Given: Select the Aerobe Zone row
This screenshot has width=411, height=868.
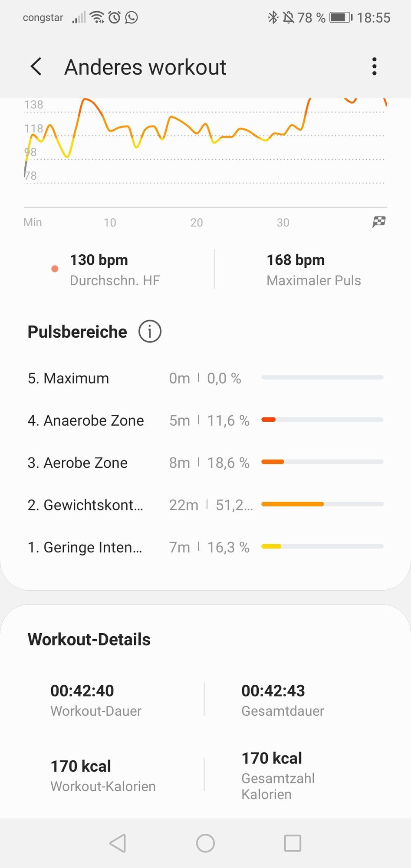Looking at the screenshot, I should pyautogui.click(x=205, y=463).
